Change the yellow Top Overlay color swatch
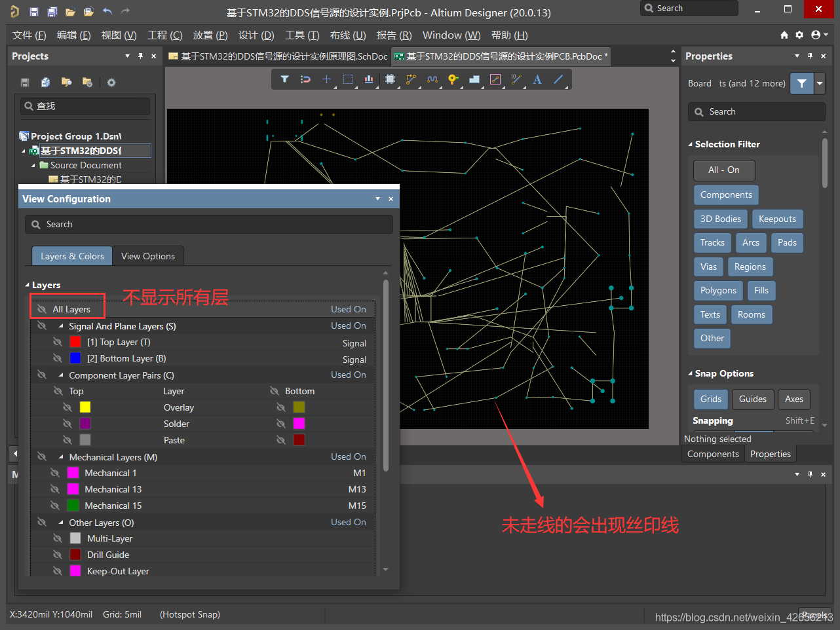 tap(85, 407)
